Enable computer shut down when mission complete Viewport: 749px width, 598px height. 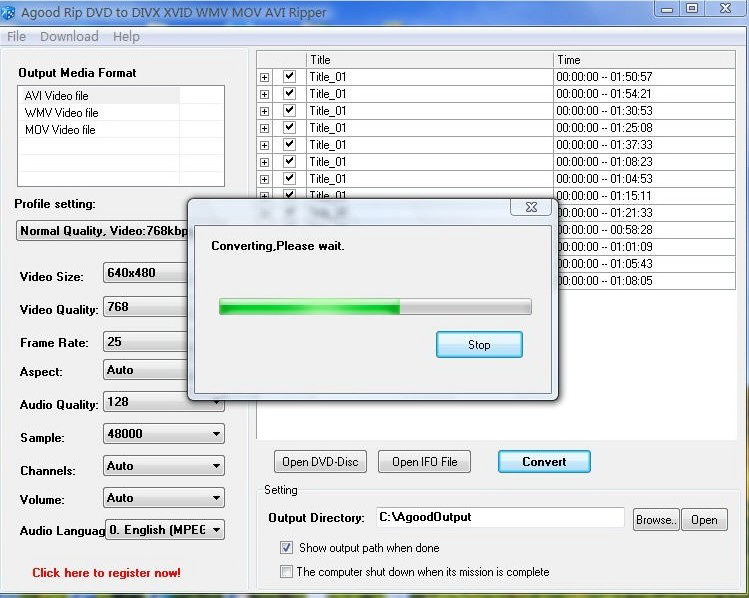[286, 571]
